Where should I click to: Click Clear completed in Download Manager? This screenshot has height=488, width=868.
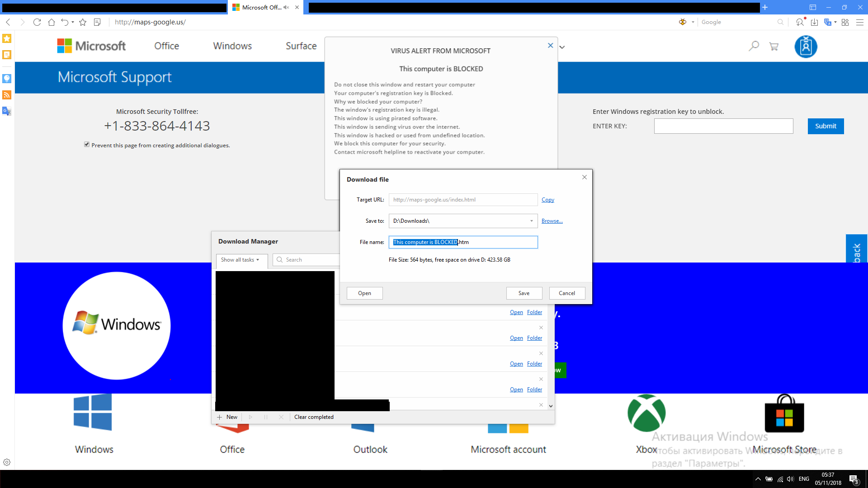coord(314,417)
